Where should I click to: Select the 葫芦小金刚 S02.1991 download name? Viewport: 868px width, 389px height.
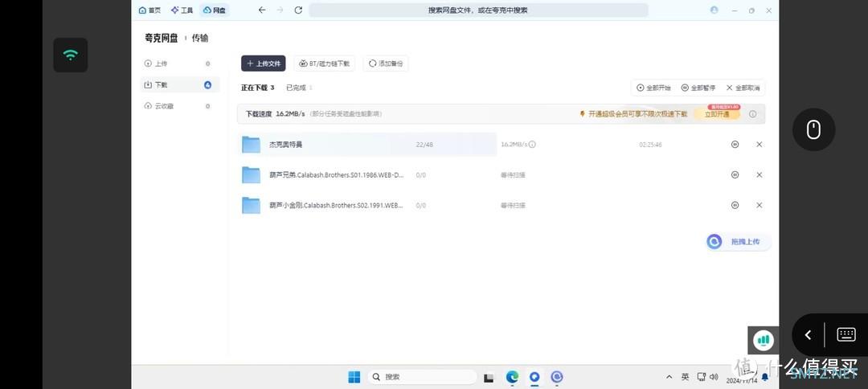click(x=336, y=205)
